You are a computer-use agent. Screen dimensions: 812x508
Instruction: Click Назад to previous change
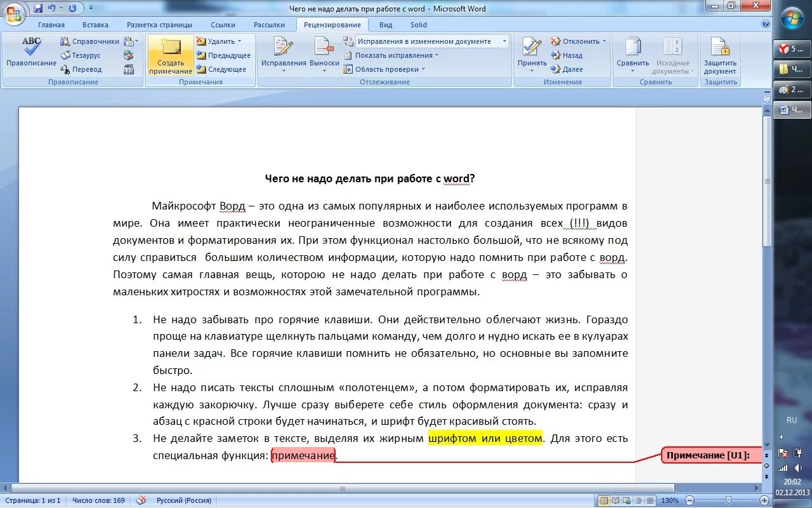click(566, 55)
